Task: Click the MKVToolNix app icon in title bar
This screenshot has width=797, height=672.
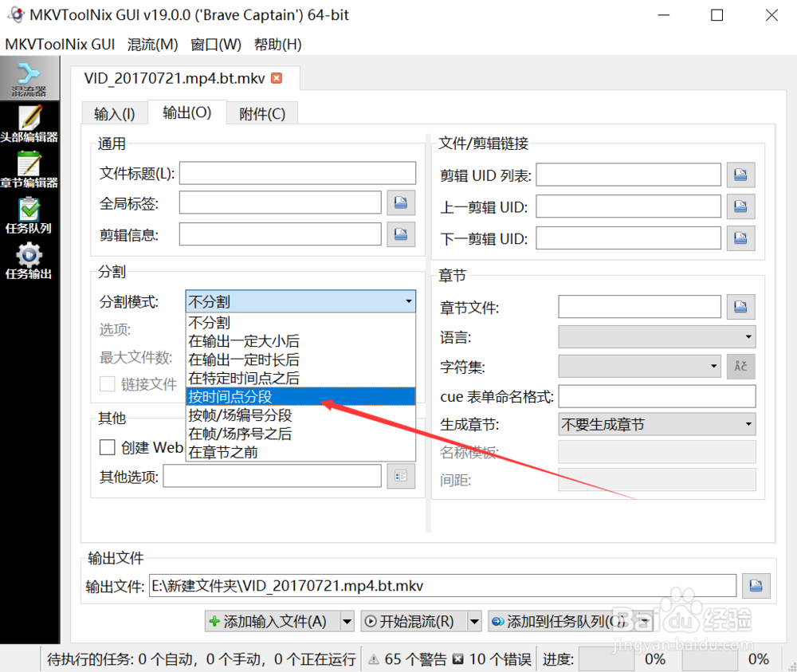Action: pos(17,14)
